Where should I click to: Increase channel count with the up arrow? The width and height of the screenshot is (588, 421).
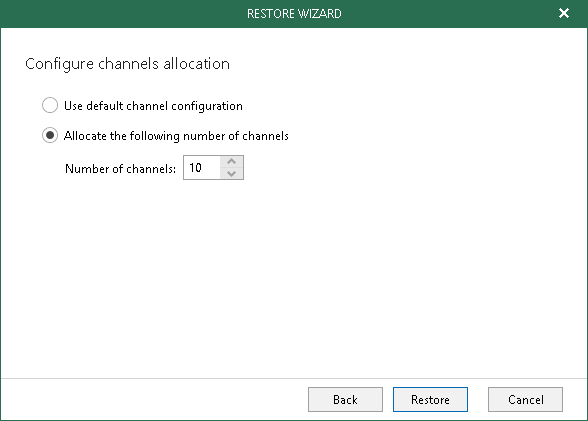(x=232, y=162)
